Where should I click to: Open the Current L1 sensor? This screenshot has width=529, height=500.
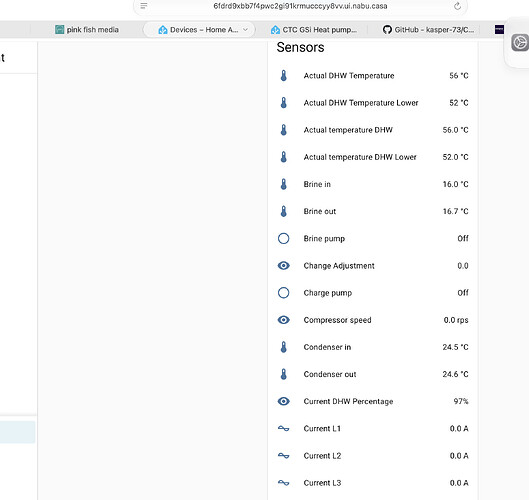373,428
